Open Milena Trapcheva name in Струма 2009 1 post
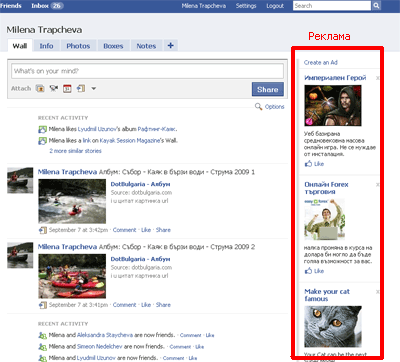The width and height of the screenshot is (400, 362). (67, 172)
